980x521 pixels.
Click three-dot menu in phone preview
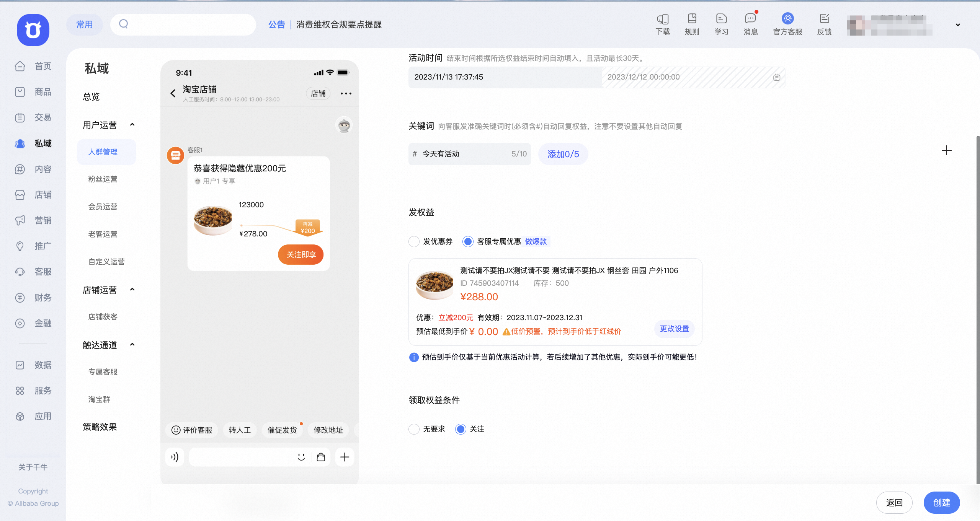pos(346,93)
